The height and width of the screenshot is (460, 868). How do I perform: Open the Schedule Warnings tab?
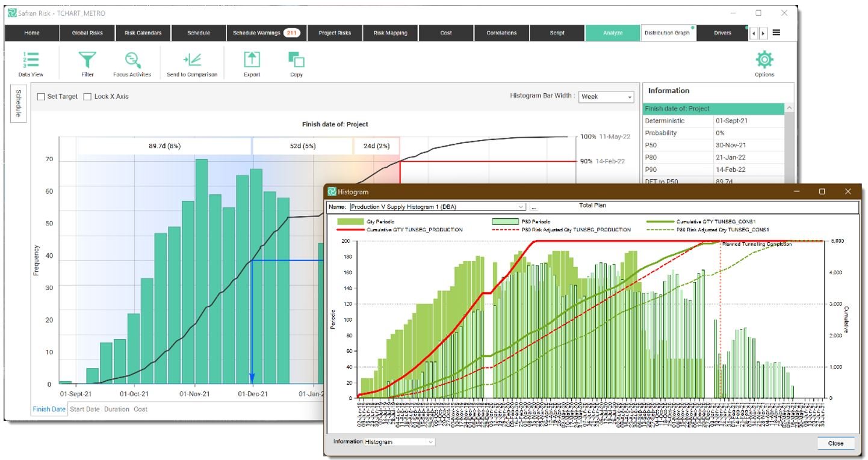coord(266,33)
